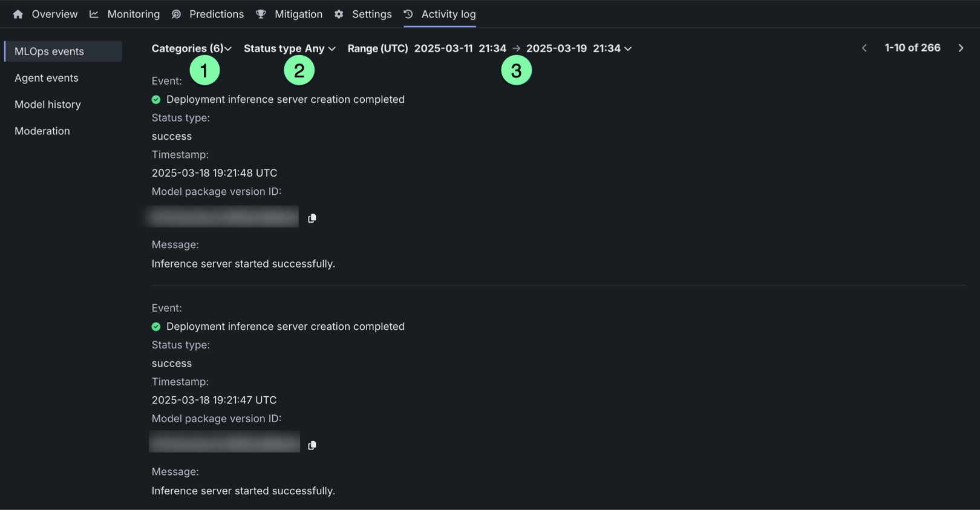Go to the previous page of events
The height and width of the screenshot is (510, 980).
point(864,48)
